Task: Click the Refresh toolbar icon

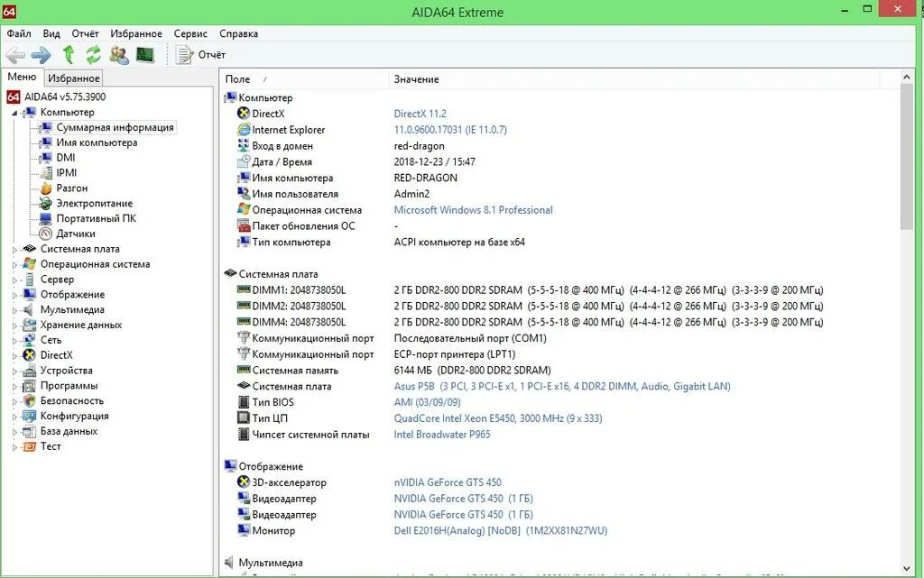Action: pyautogui.click(x=93, y=55)
